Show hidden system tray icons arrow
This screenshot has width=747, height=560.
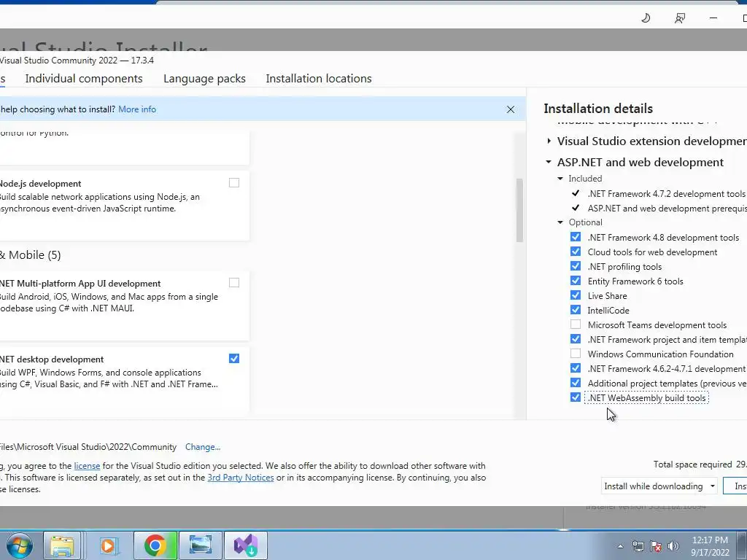pyautogui.click(x=620, y=546)
